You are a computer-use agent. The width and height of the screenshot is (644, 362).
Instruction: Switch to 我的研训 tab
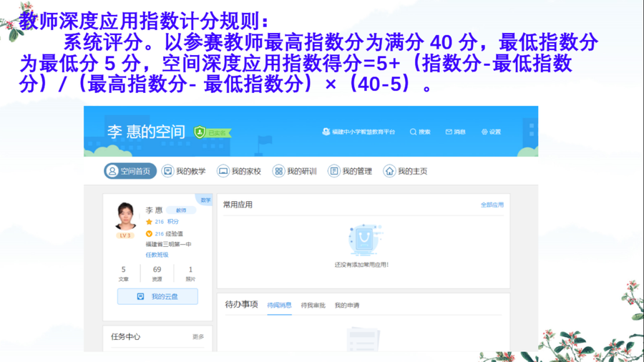coord(295,171)
